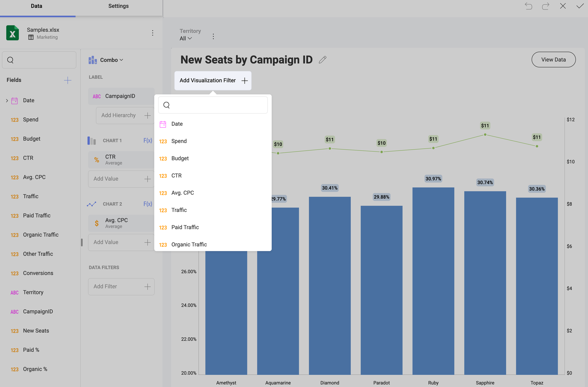Click the Add Hierarchy plus icon
This screenshot has height=387, width=588.
(x=147, y=115)
